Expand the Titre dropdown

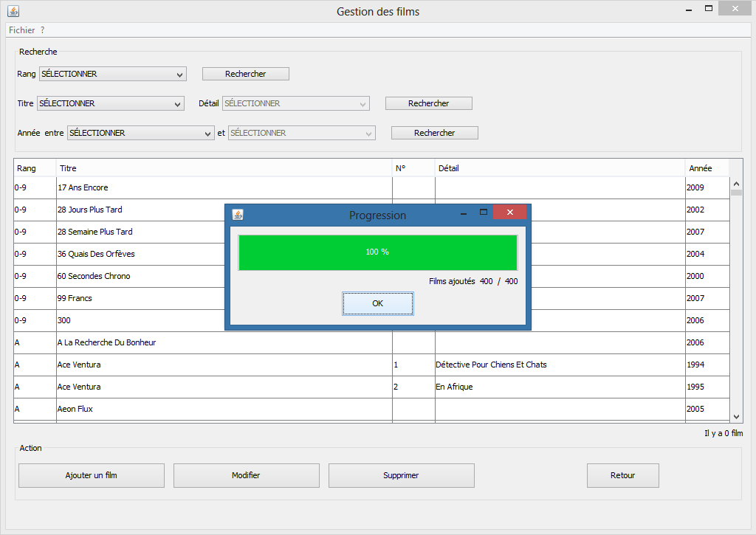pos(111,103)
